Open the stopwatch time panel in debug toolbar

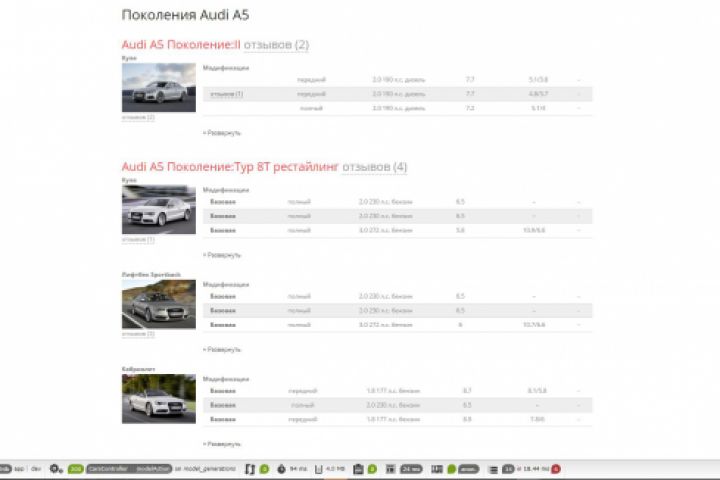coord(281,469)
